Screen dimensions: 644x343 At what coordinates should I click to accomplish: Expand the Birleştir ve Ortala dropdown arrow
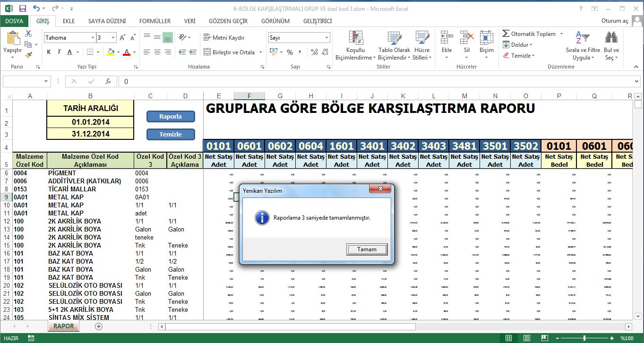(x=261, y=52)
